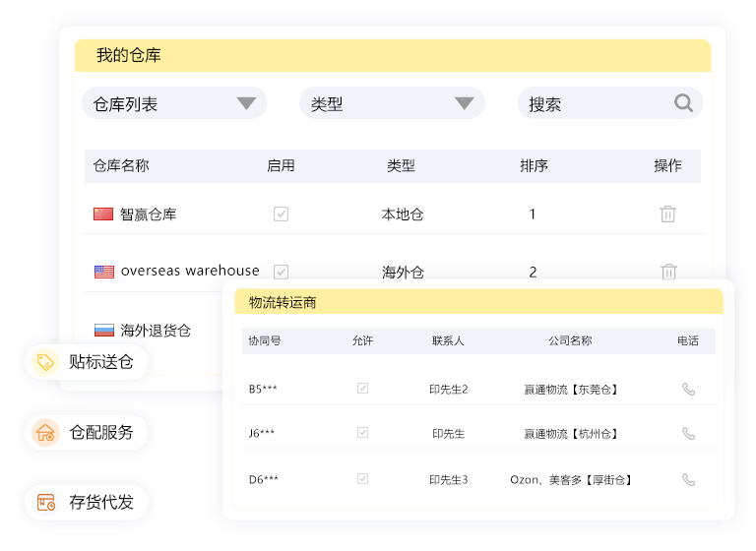The height and width of the screenshot is (551, 756).
Task: Click the 存货代发 inventory icon
Action: tap(45, 502)
